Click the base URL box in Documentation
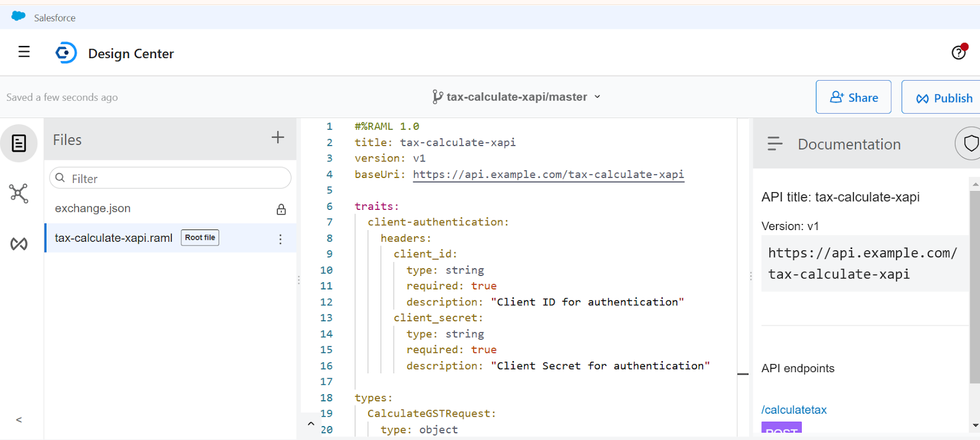 pyautogui.click(x=865, y=263)
